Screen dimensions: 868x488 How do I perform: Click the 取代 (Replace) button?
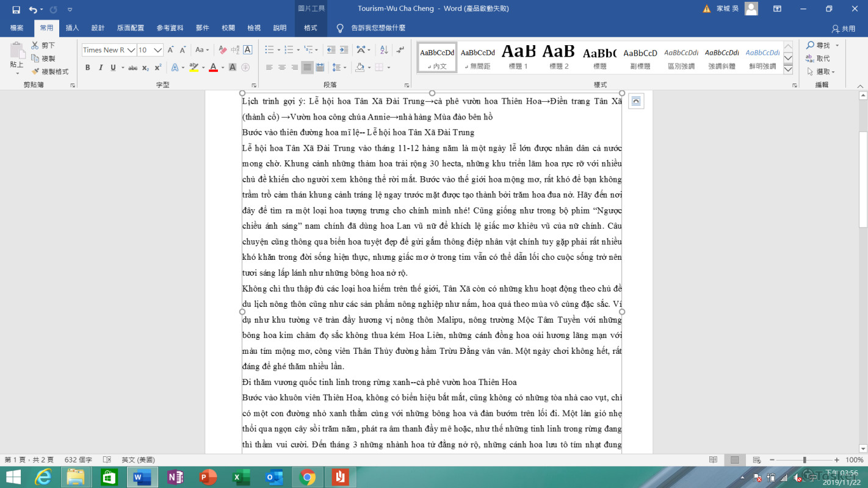(x=818, y=59)
